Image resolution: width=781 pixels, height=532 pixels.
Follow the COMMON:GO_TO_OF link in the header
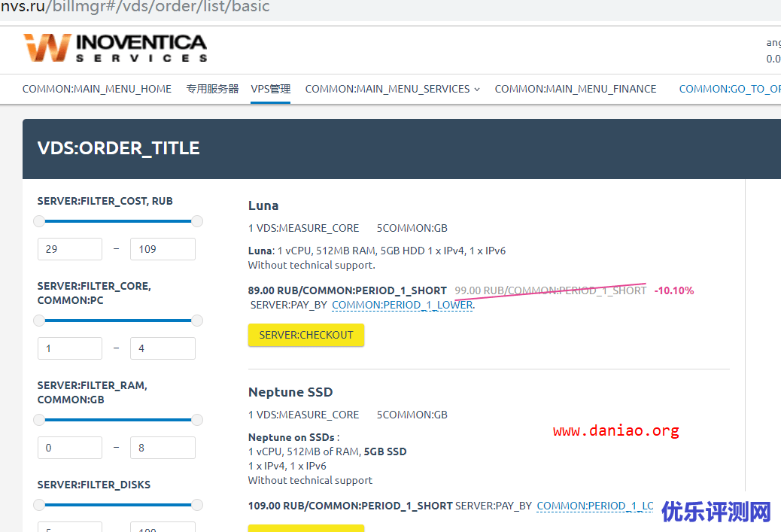pos(730,89)
